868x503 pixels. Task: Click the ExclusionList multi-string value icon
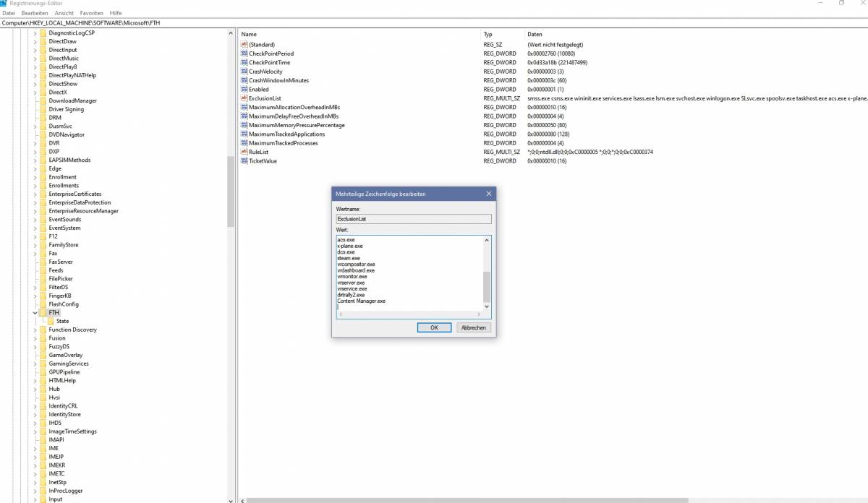[x=244, y=98]
